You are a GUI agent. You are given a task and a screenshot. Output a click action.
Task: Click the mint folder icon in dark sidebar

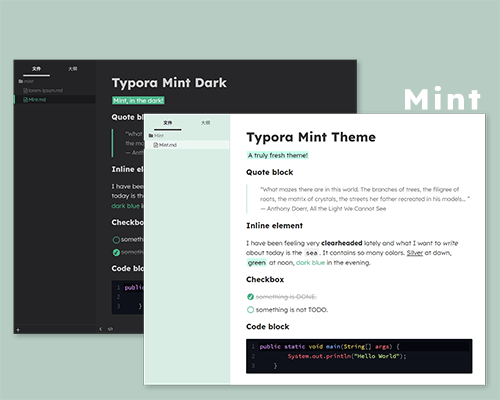(21, 81)
